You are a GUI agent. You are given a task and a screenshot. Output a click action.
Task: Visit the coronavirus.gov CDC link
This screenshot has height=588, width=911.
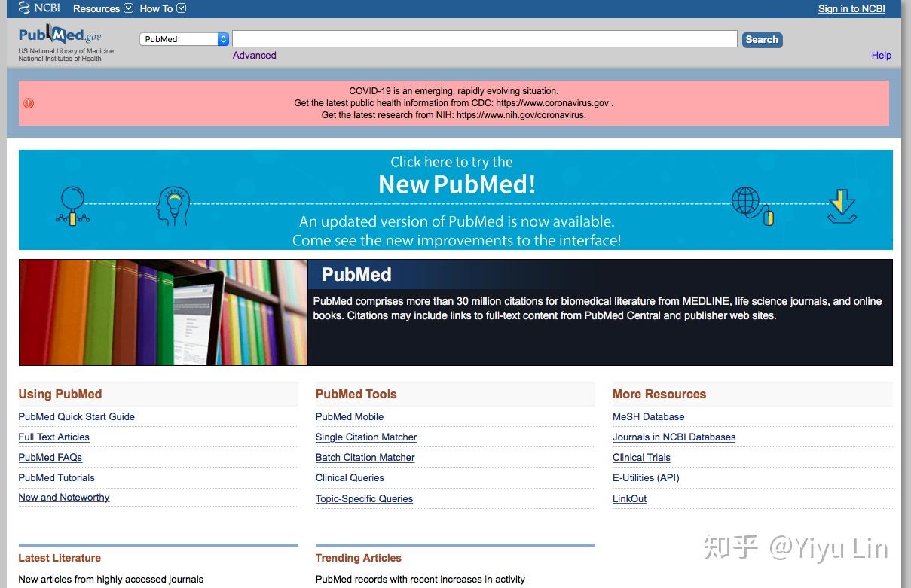point(552,103)
